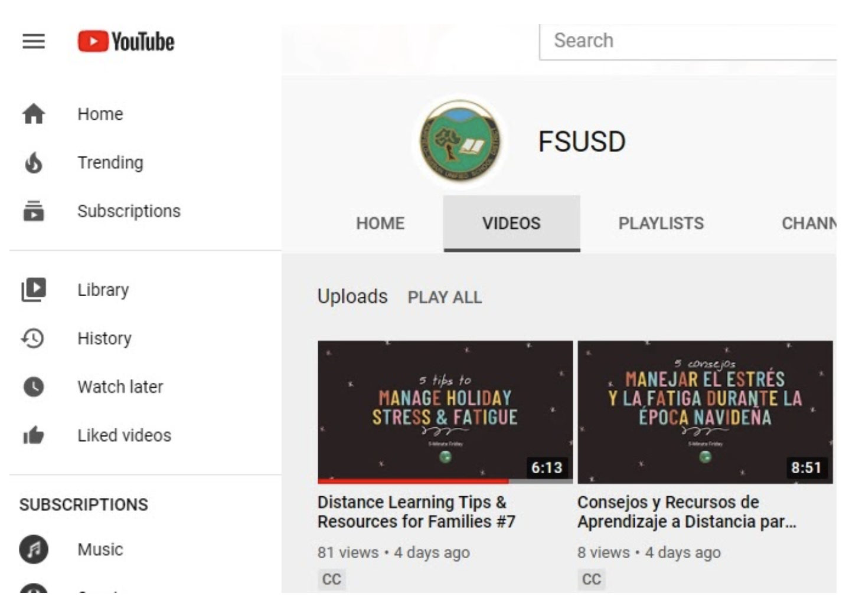Select the VIDEOS tab
849x616 pixels.
[511, 223]
